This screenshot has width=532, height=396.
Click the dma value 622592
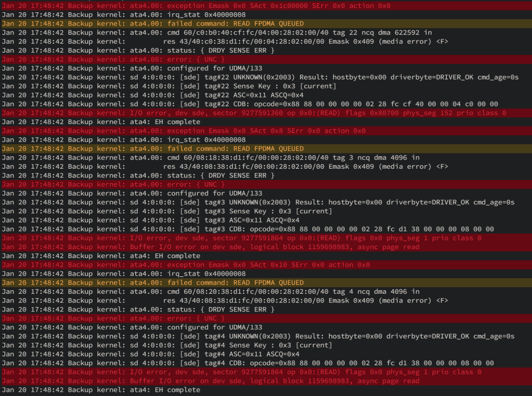point(407,32)
